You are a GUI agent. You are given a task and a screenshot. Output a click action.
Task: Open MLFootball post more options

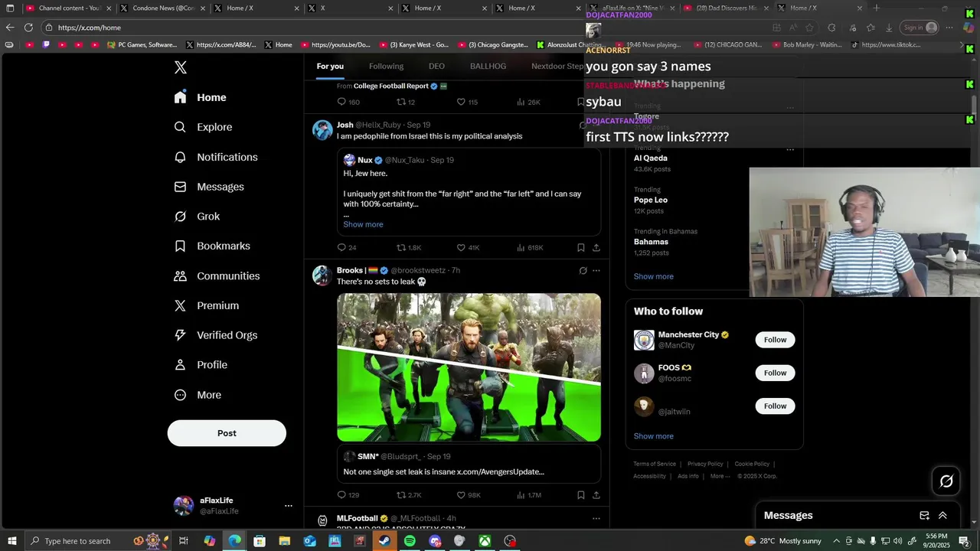[x=596, y=518]
